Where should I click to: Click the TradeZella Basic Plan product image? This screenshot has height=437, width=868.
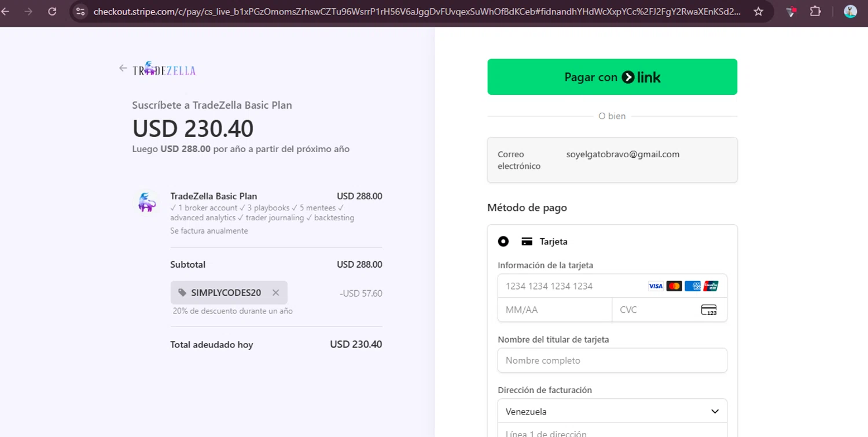146,202
